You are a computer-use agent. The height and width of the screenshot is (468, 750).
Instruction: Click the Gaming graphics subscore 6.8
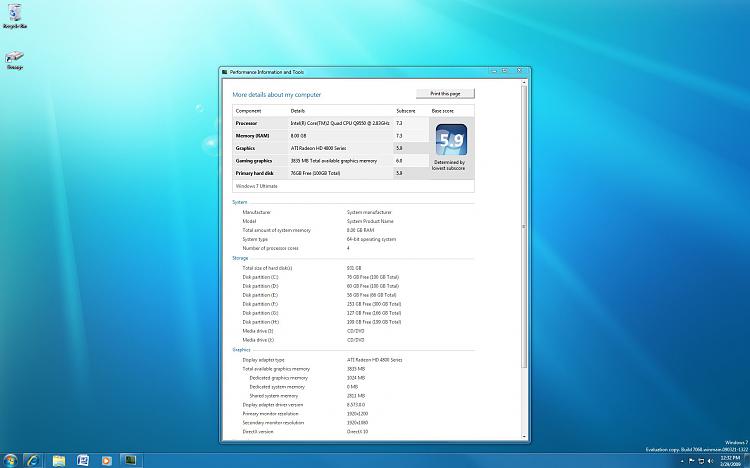(x=399, y=161)
